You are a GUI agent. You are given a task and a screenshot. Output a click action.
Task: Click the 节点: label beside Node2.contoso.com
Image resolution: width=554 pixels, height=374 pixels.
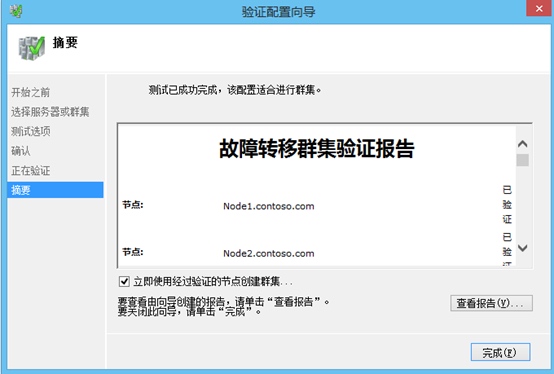click(x=133, y=252)
